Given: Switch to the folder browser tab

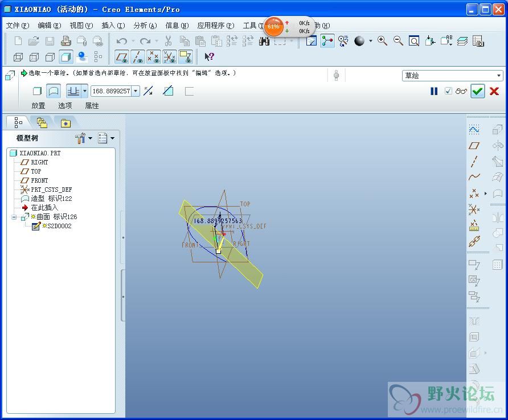Looking at the screenshot, I should (x=42, y=122).
